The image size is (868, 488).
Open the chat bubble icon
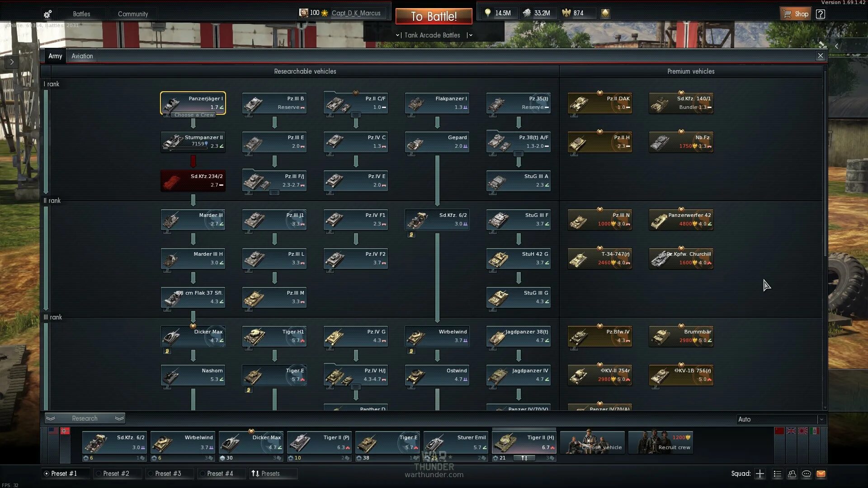click(807, 474)
